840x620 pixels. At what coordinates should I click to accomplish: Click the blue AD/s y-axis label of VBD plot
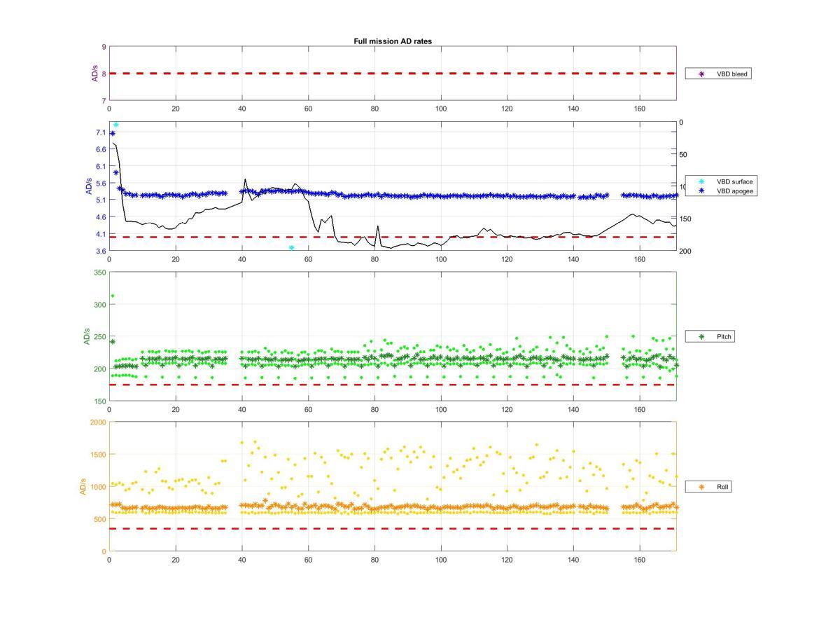(88, 186)
